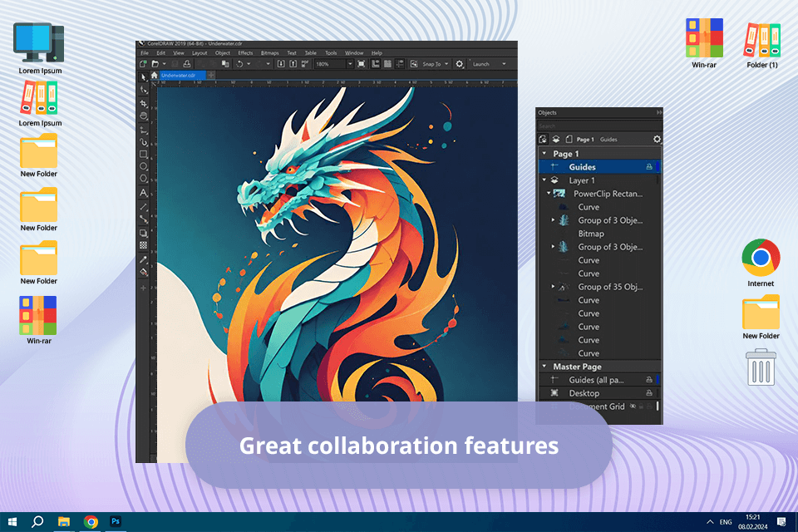This screenshot has width=798, height=532.
Task: Toggle lock on Desktop layer
Action: (x=649, y=392)
